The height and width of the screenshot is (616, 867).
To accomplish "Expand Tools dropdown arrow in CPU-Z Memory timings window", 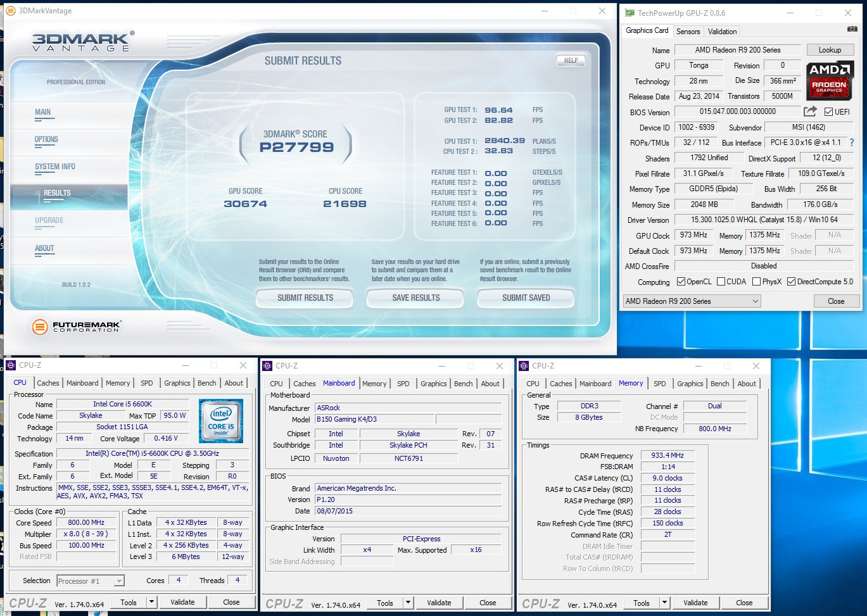I will click(664, 603).
